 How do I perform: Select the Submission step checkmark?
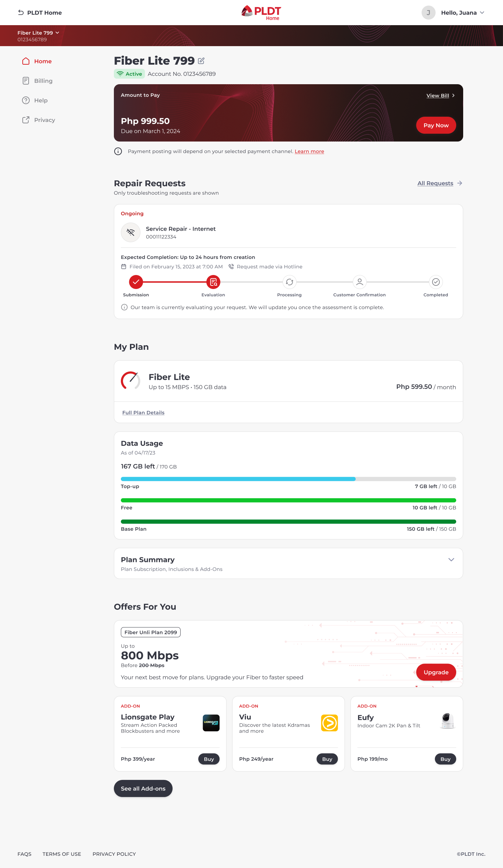pos(136,282)
